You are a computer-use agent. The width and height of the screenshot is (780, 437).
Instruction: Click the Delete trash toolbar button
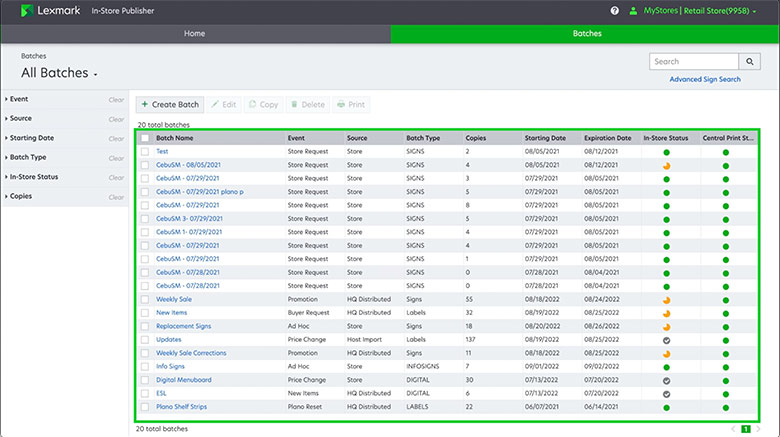tap(307, 104)
